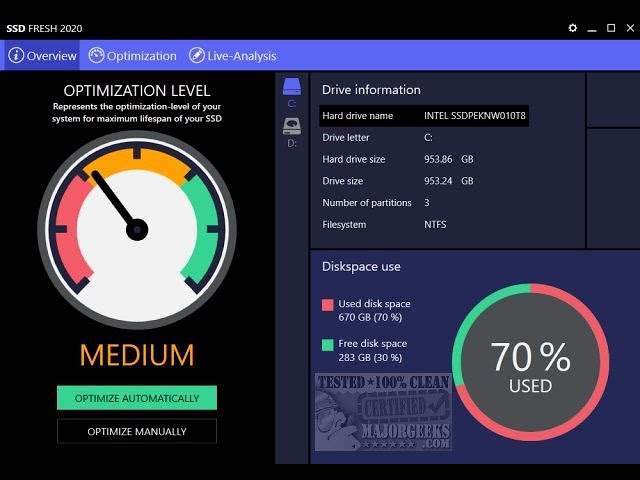The image size is (640, 480).
Task: Click the Optimize Manually button
Action: click(137, 431)
